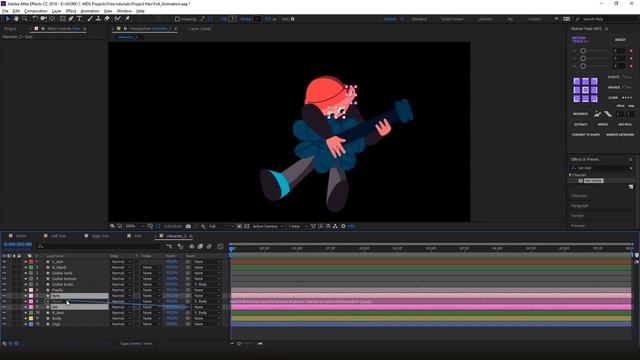
Task: Click the REMOVE ARTBOARD button
Action: [x=620, y=134]
